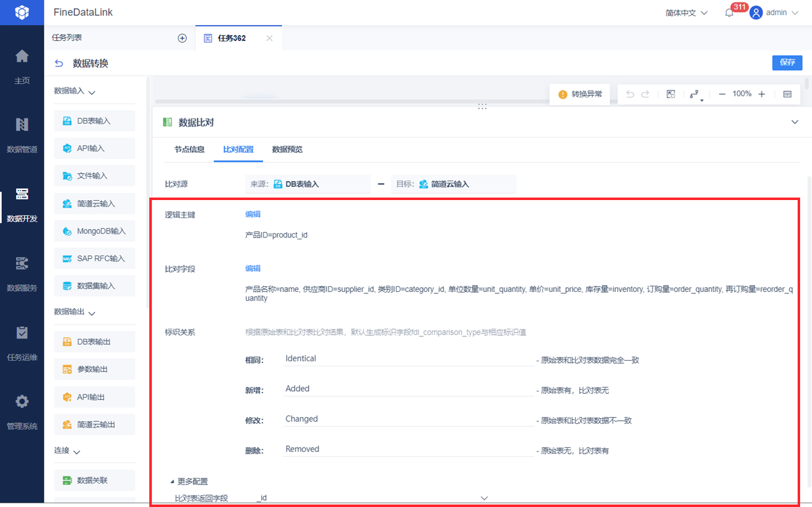Screen dimensions: 812x507
Task: Click the 来源 DB表输入 source box
Action: pos(308,184)
